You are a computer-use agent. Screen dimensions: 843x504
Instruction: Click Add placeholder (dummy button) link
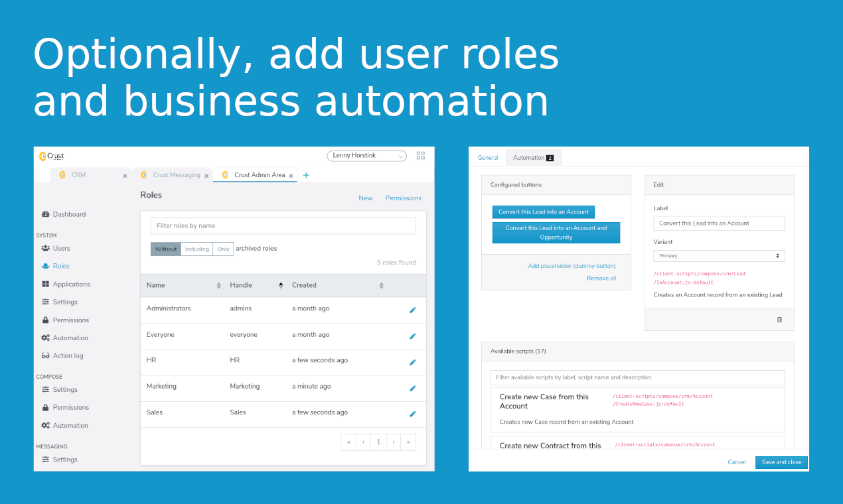point(572,266)
